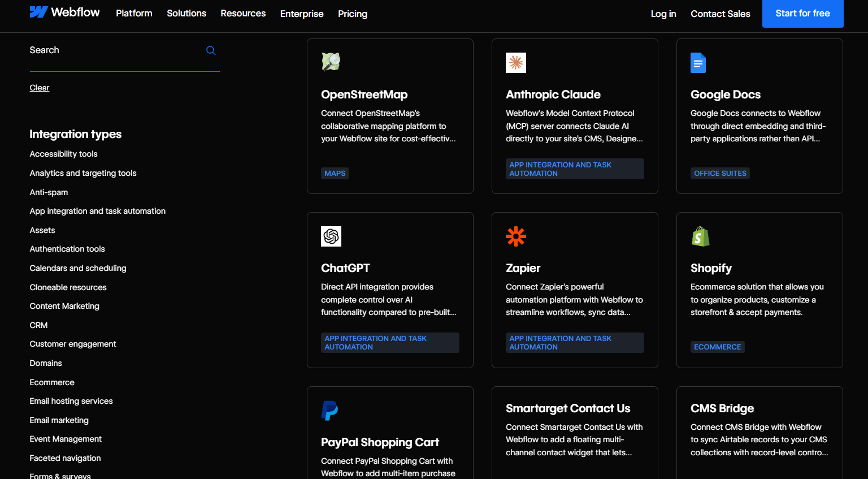Select the Domains filter

(46, 363)
